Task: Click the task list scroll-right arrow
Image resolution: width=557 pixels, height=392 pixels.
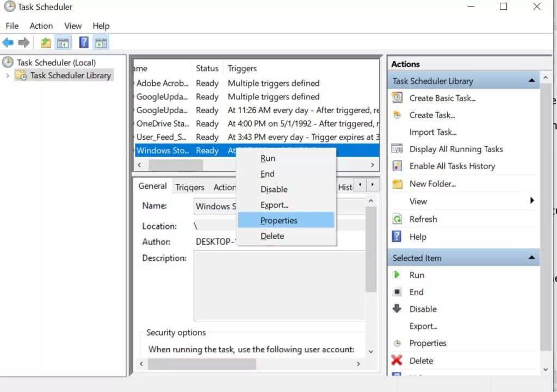Action: point(372,165)
